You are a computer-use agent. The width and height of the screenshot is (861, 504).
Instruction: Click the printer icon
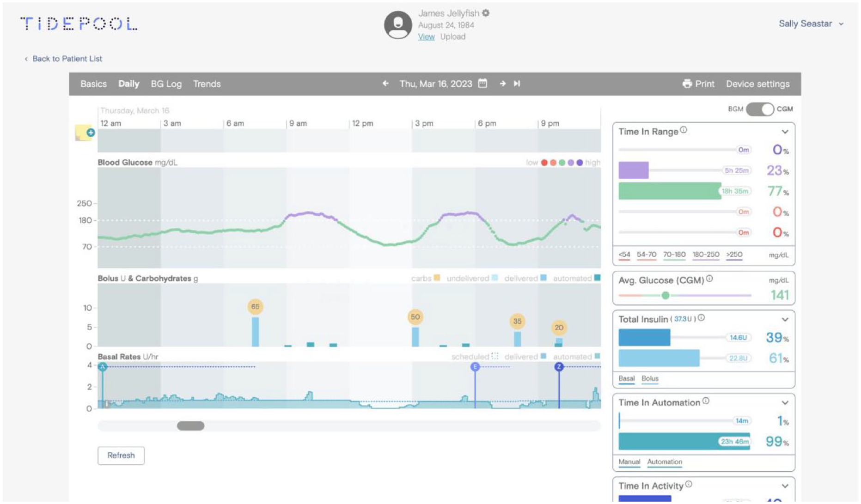(x=687, y=84)
